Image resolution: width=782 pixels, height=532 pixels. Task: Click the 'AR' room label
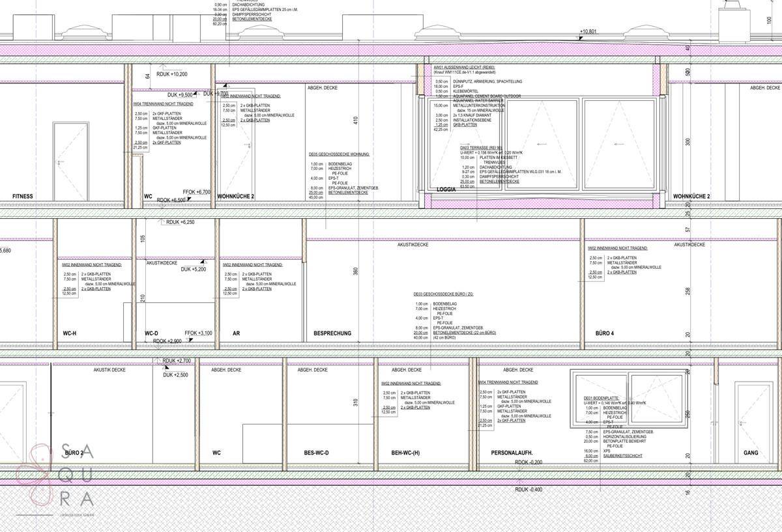[237, 333]
